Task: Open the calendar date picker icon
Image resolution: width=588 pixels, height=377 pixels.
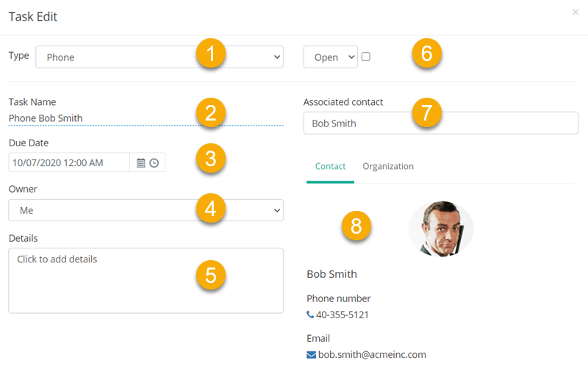Action: tap(140, 163)
